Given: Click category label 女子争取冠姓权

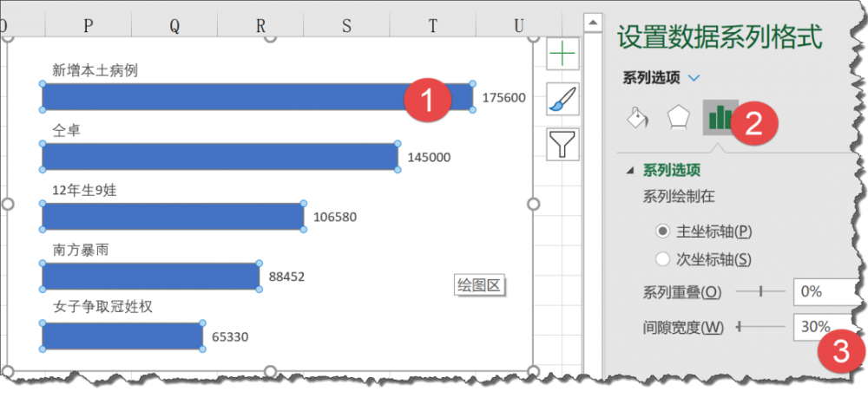Looking at the screenshot, I should coord(102,307).
